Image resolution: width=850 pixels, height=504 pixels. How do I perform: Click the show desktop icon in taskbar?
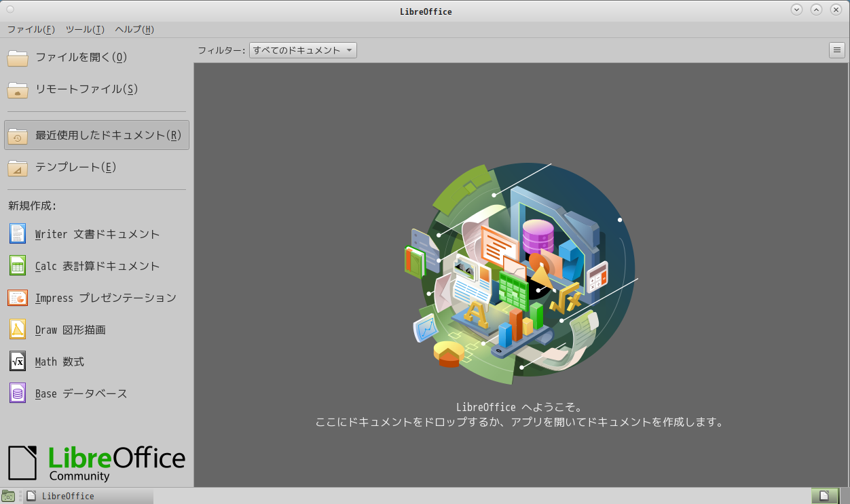point(8,496)
